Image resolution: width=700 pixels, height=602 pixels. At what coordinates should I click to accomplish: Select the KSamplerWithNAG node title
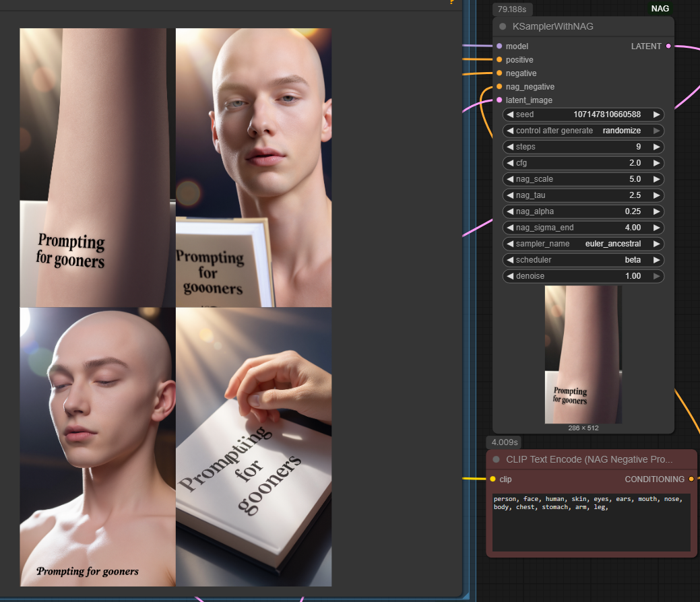click(552, 26)
